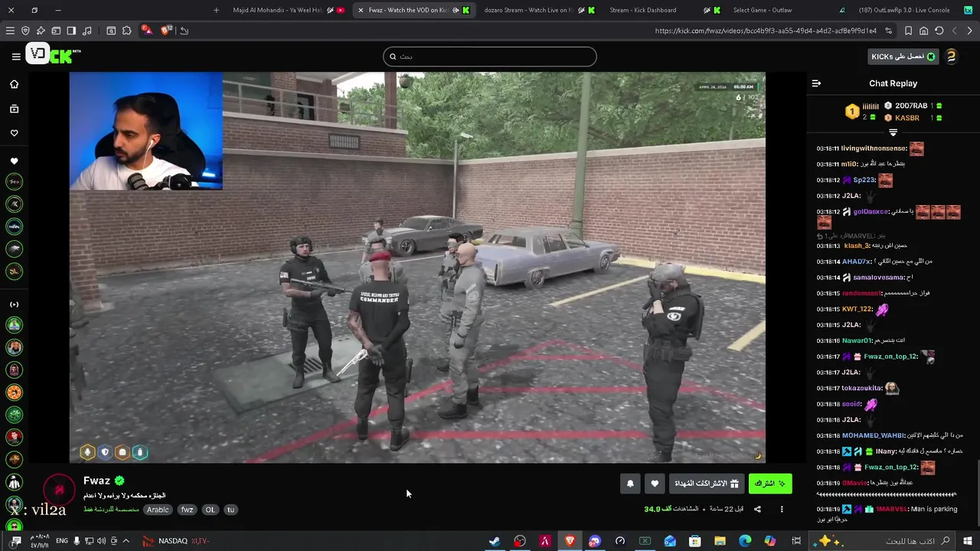Click the top gifter iiiiiiiii rank badge
This screenshot has height=551, width=980.
852,112
